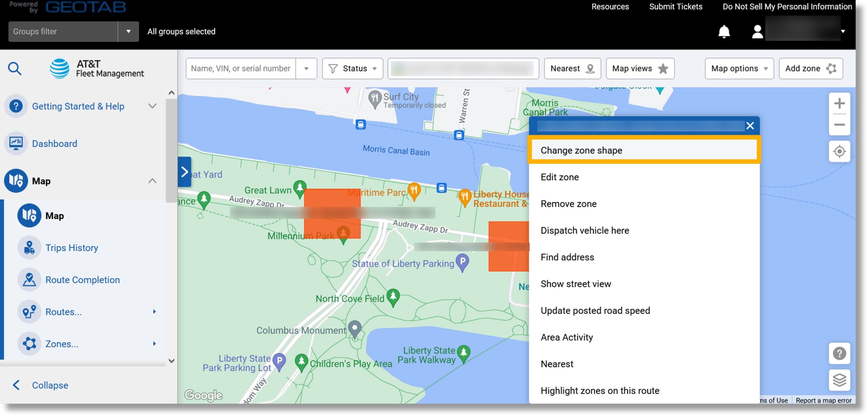
Task: Choose Remove zone from the context menu
Action: pos(644,204)
